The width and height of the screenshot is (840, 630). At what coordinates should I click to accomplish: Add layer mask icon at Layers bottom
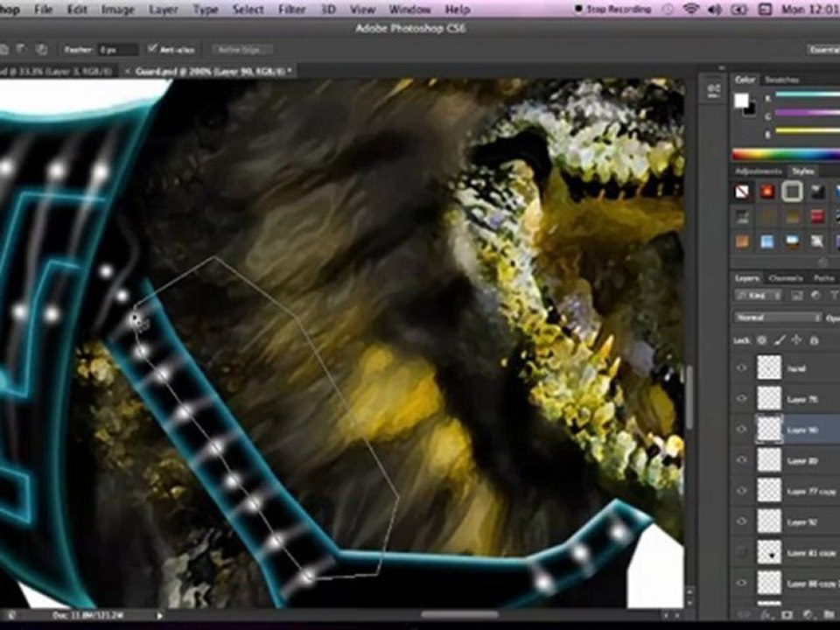(x=787, y=615)
